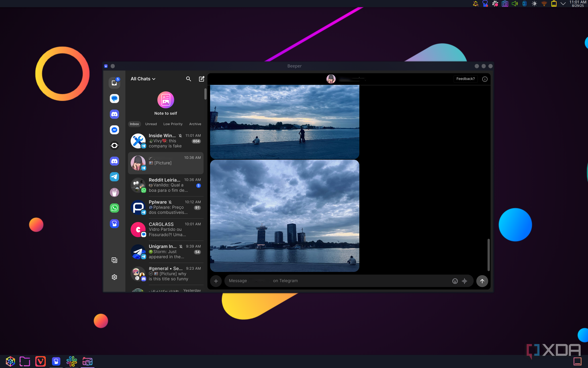Select the Telegram account in sidebar

114,177
